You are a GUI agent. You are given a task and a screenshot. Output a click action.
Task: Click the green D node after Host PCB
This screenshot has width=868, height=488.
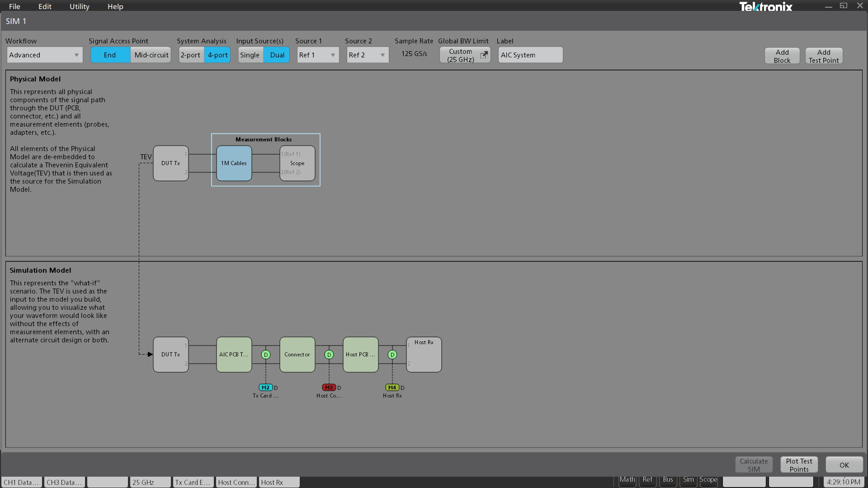(392, 355)
